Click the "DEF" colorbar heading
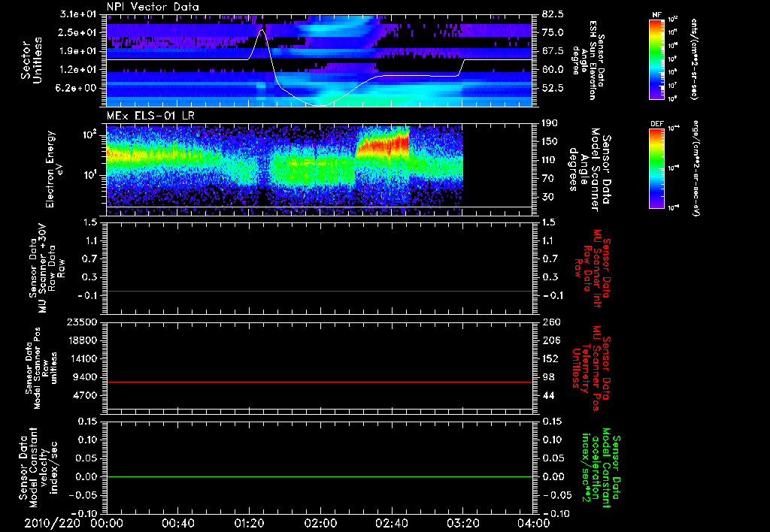 coord(657,124)
